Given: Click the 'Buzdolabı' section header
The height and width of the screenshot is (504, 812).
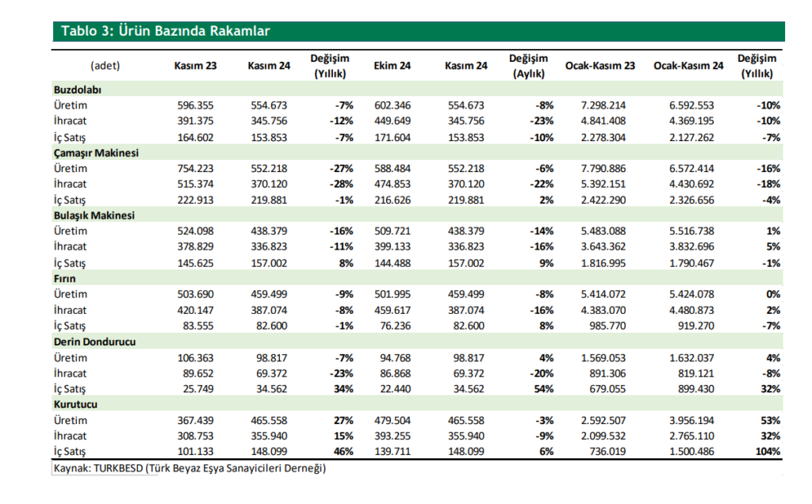Looking at the screenshot, I should click(x=77, y=90).
